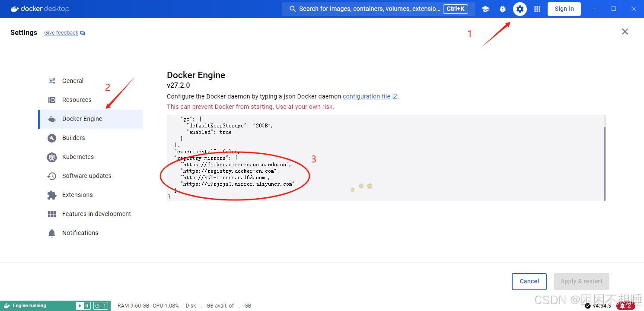
Task: Minimize the Docker Desktop window
Action: click(594, 9)
